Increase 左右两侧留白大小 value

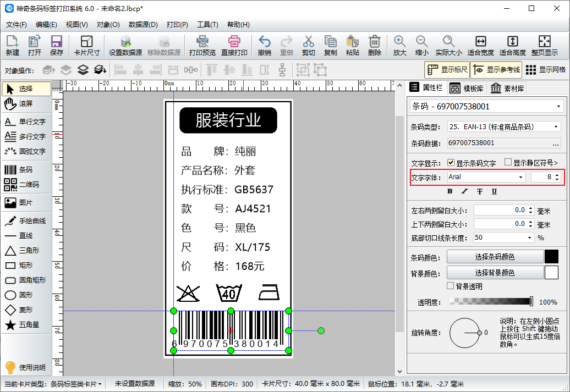(x=531, y=208)
